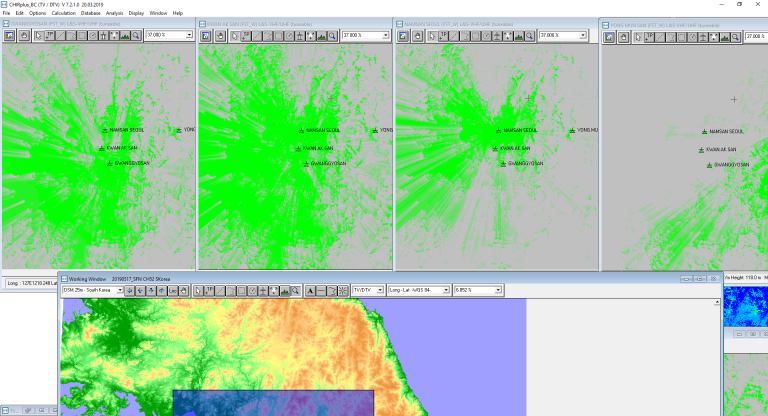
Task: Select the magnifier zoom tool in GWANGGYOSAN window
Action: [x=136, y=35]
